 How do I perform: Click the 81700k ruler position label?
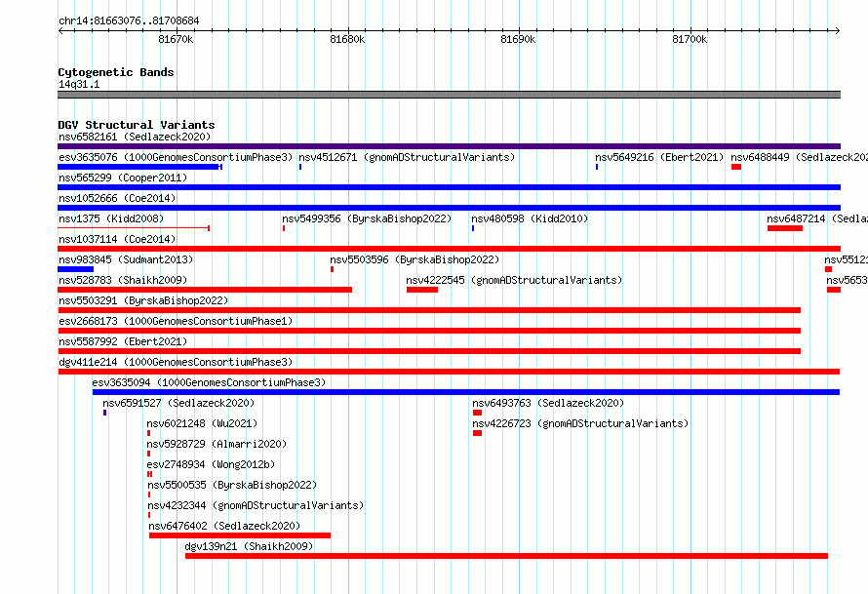click(690, 39)
